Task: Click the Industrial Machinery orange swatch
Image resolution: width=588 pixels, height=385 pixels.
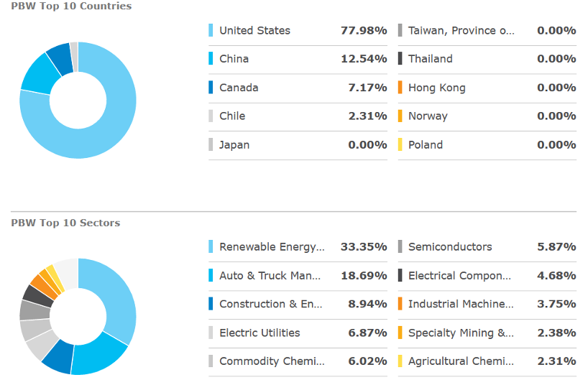Action: pos(400,304)
